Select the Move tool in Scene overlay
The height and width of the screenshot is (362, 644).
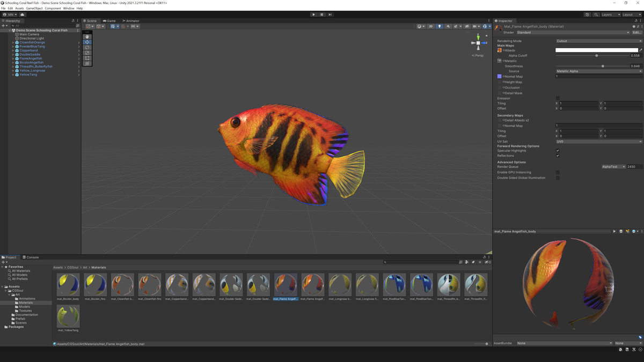(87, 42)
